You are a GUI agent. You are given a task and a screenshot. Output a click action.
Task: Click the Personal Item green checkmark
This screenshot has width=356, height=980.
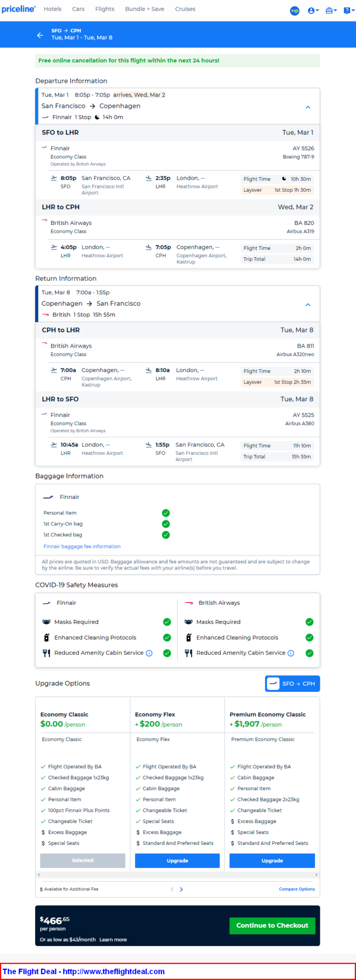tap(166, 513)
